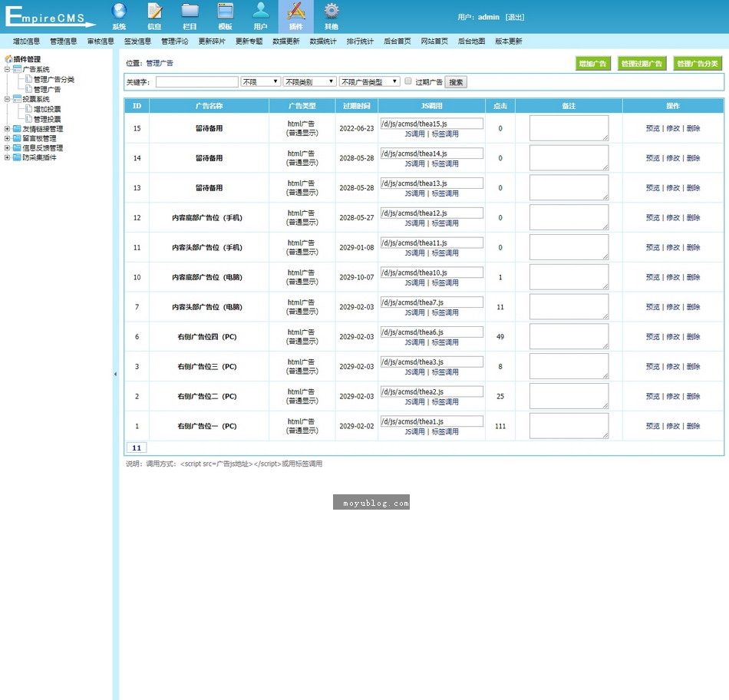Click 修改 for ad ID 12
The height and width of the screenshot is (700, 729).
tap(673, 218)
